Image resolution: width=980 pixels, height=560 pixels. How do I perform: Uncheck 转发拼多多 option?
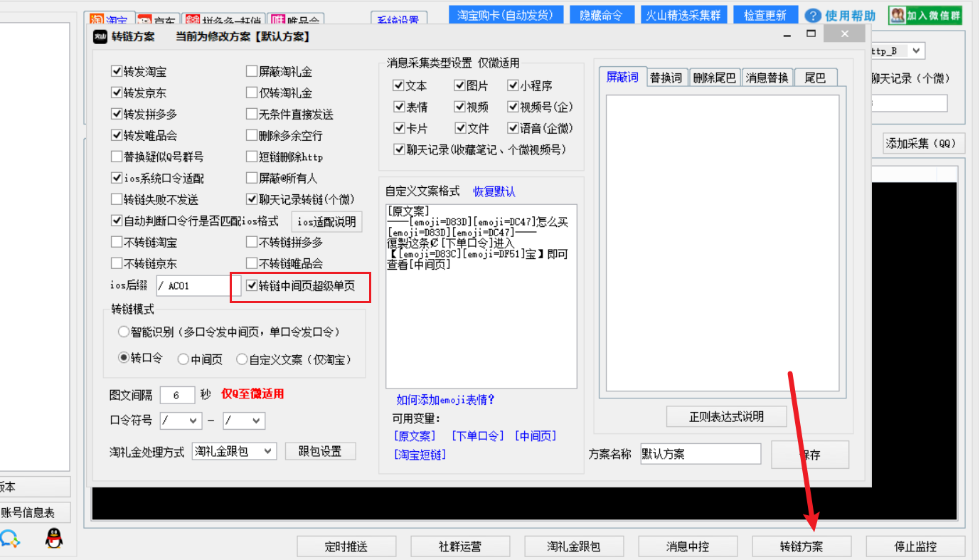point(144,115)
